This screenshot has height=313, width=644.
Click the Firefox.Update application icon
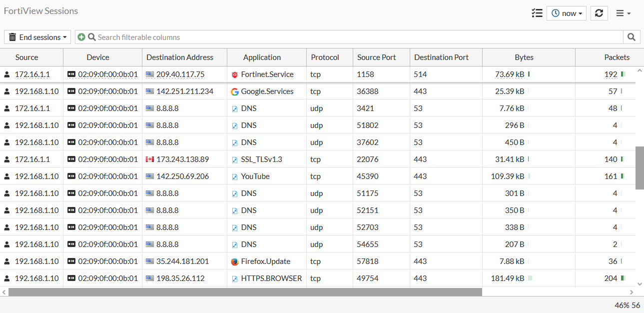click(235, 261)
